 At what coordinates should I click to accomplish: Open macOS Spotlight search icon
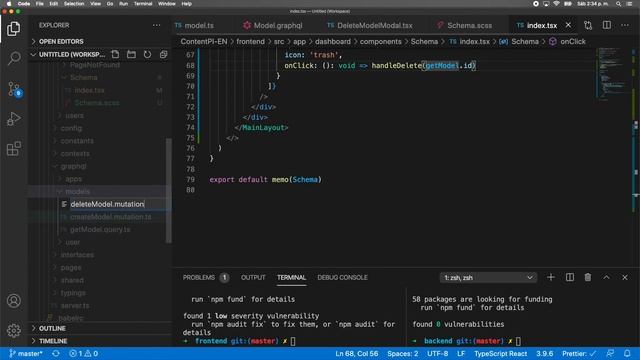618,4
